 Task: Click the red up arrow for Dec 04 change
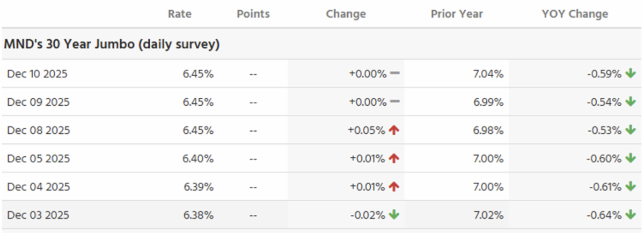[394, 187]
